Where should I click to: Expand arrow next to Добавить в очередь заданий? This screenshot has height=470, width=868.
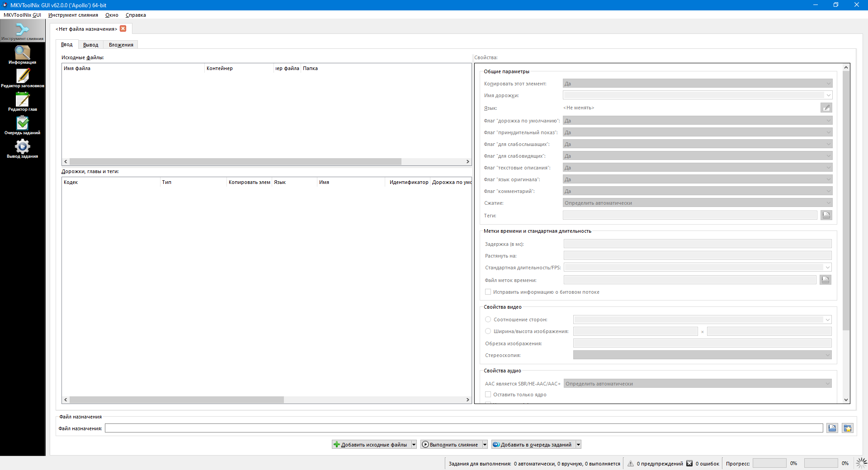578,445
